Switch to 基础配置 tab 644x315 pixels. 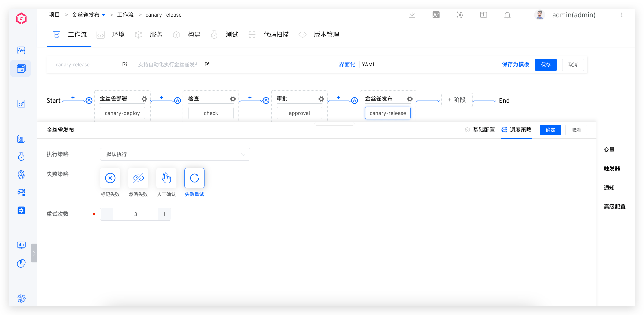[x=480, y=130]
